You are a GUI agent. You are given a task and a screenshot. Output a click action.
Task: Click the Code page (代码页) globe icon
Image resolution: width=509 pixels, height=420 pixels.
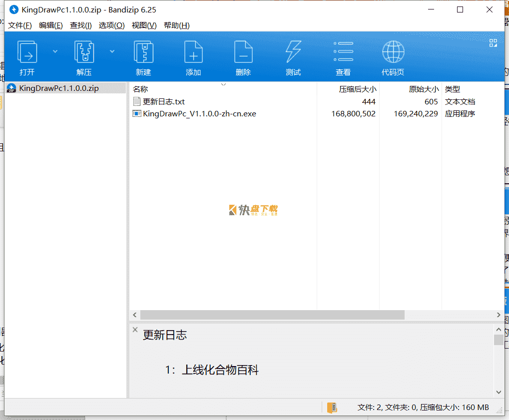tap(393, 51)
